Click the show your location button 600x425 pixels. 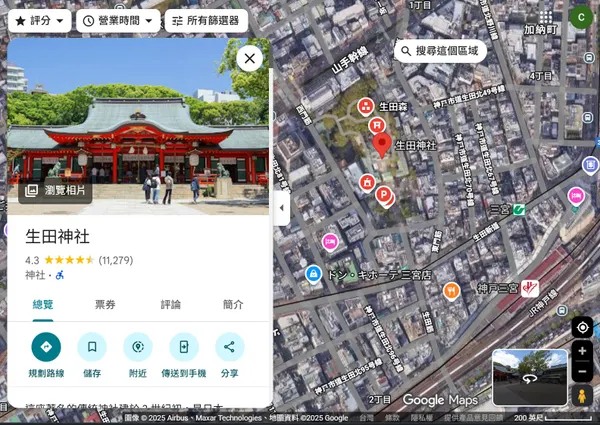582,328
